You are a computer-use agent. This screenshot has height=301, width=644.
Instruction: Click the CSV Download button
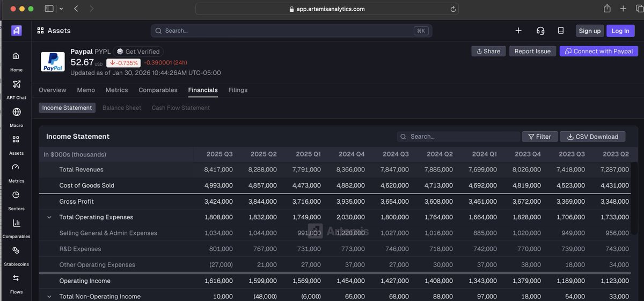coord(592,137)
